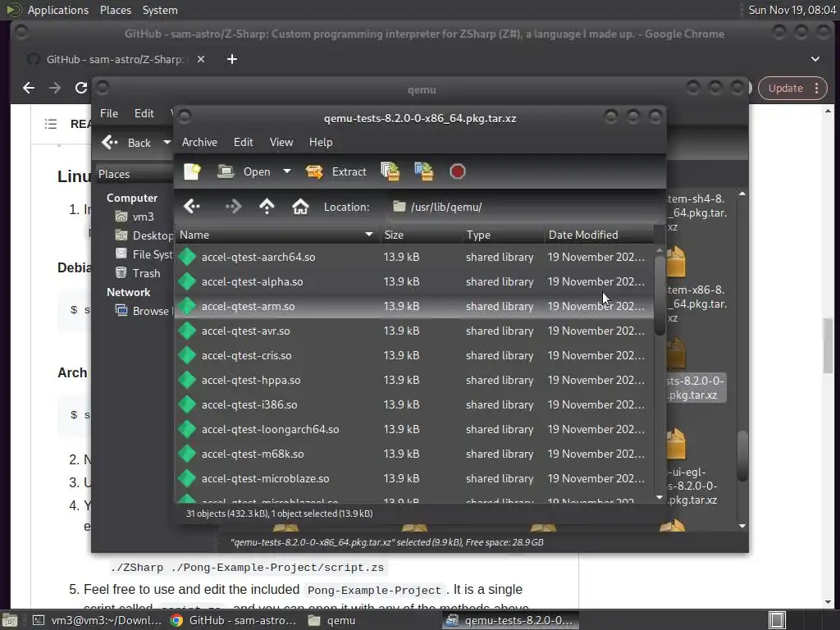Click the Home icon in location bar
840x630 pixels.
300,206
